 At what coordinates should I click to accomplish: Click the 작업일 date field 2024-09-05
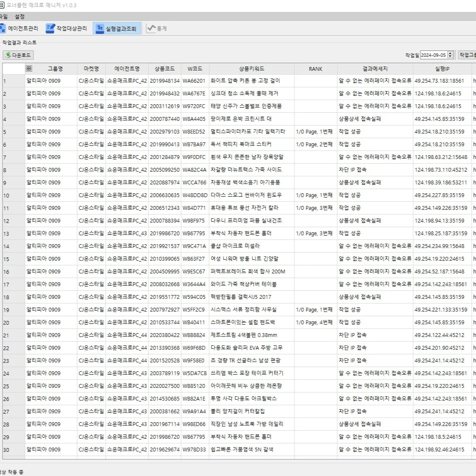click(433, 55)
